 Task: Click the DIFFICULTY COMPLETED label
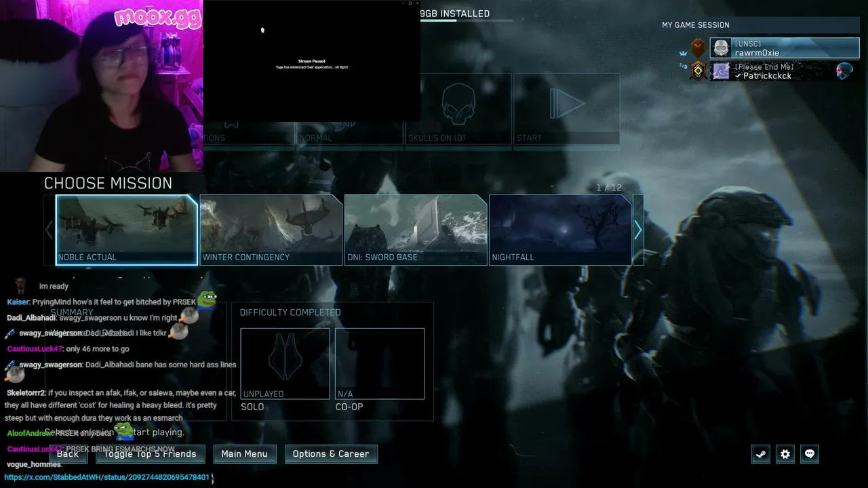tap(290, 312)
